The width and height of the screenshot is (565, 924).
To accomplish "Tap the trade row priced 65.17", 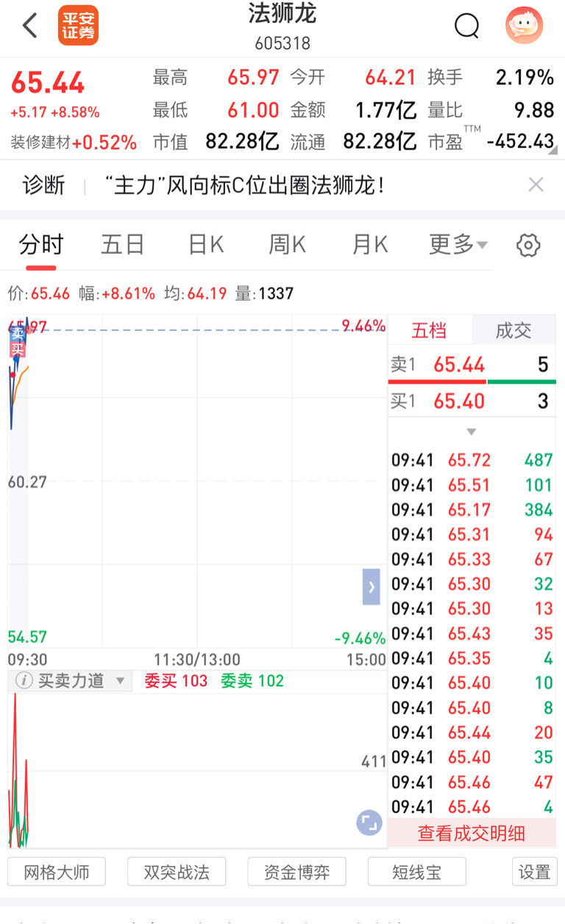I will click(472, 510).
